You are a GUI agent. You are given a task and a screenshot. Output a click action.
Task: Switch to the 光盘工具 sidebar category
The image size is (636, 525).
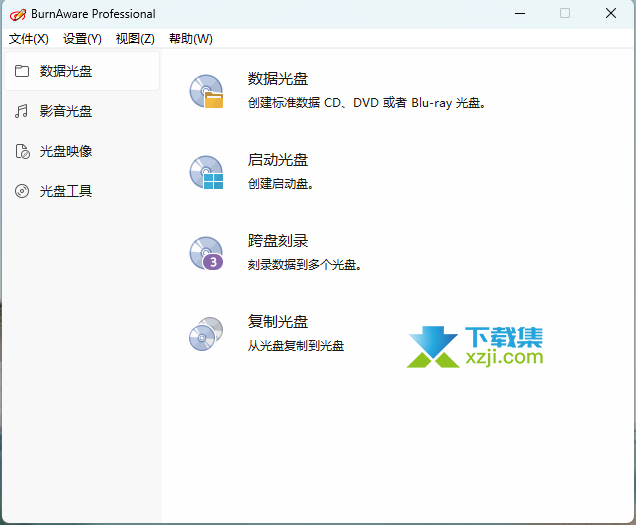tap(82, 191)
